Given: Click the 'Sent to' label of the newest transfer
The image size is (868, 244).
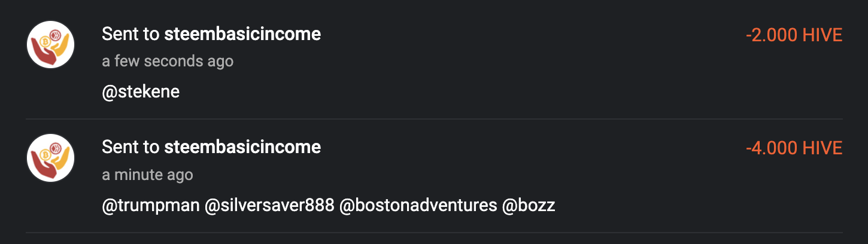Looking at the screenshot, I should [x=130, y=34].
